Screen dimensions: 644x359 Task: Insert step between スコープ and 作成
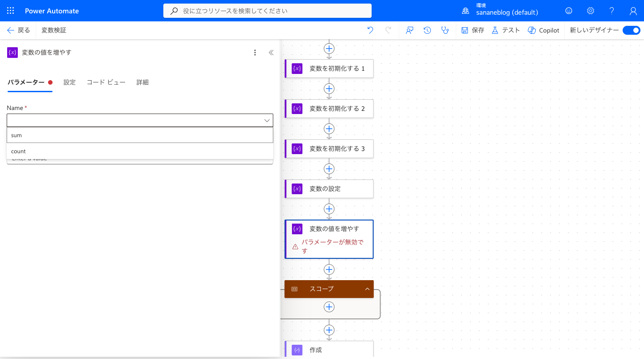[x=329, y=330]
